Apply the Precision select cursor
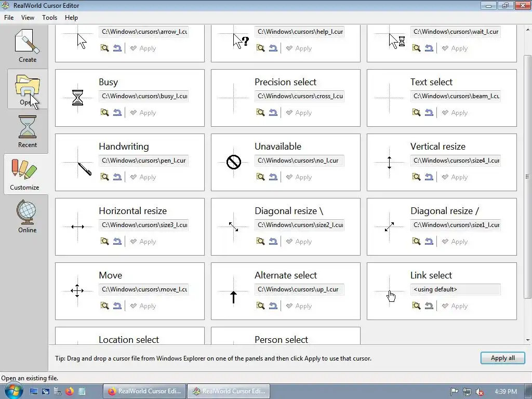 299,113
